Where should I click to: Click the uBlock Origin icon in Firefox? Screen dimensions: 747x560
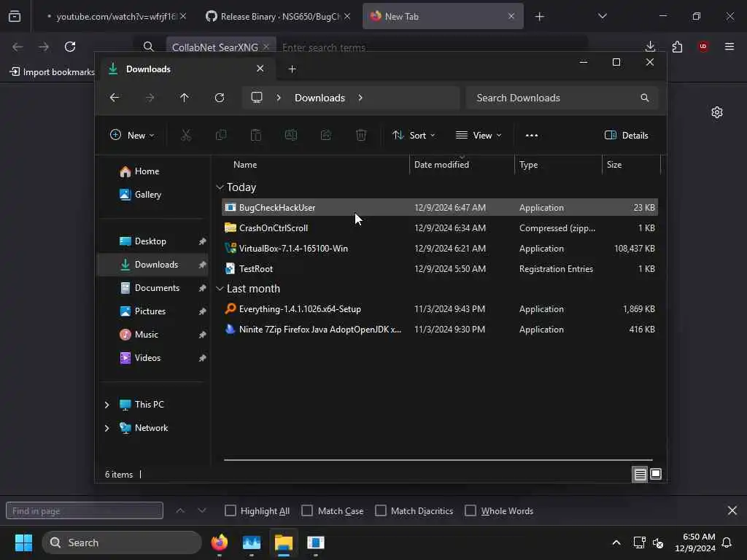click(x=703, y=46)
